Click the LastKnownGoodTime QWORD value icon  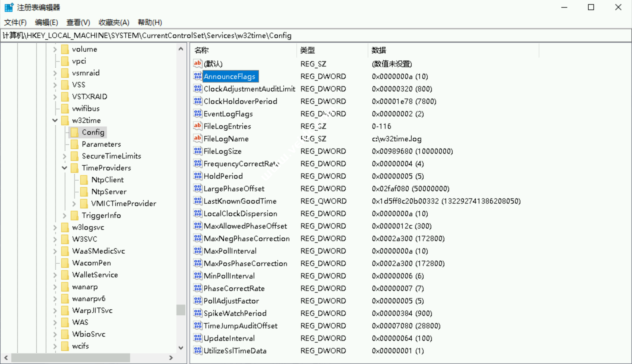(197, 201)
